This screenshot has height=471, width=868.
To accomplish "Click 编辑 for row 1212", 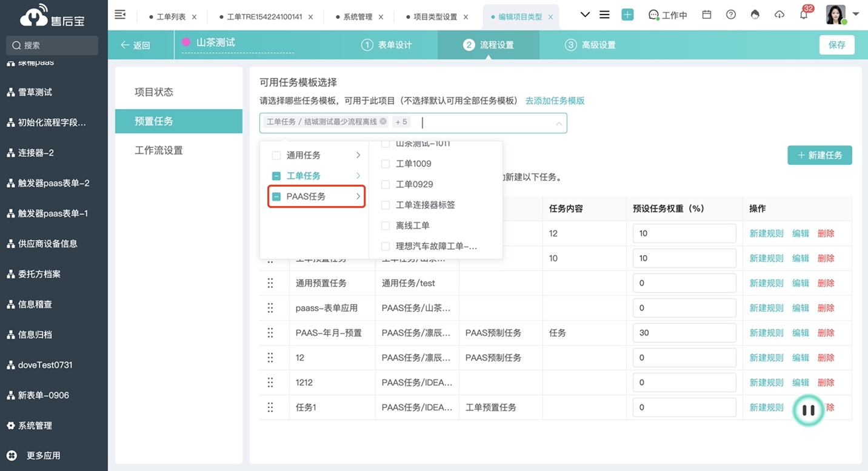I will point(800,382).
